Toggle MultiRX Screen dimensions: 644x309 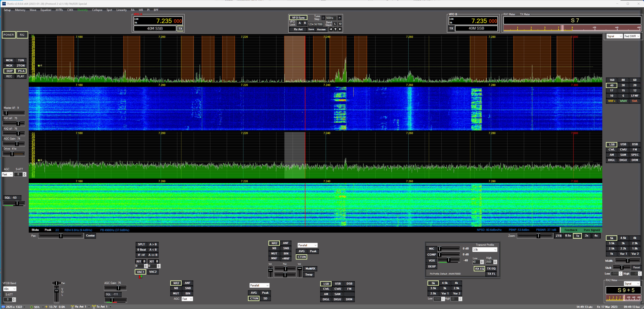(x=310, y=268)
